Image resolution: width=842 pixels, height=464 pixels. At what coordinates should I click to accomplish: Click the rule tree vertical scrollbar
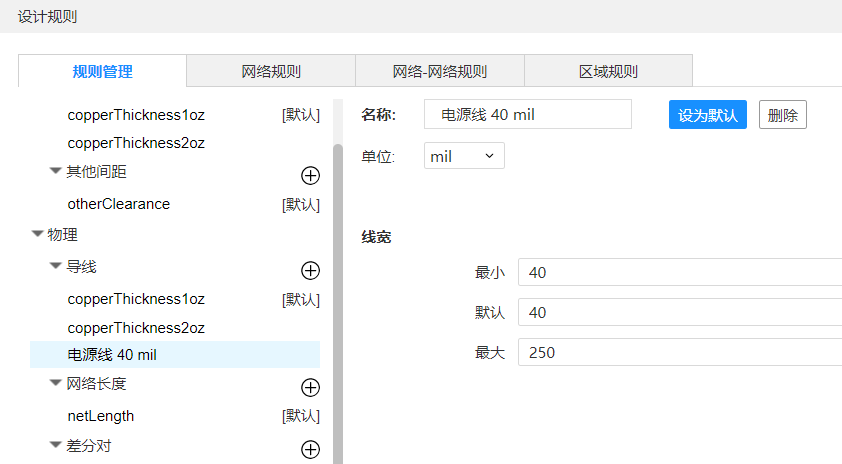(338, 300)
